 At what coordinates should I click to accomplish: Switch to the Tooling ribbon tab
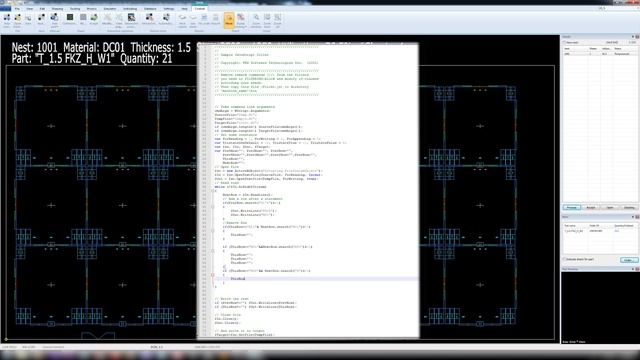(x=75, y=9)
